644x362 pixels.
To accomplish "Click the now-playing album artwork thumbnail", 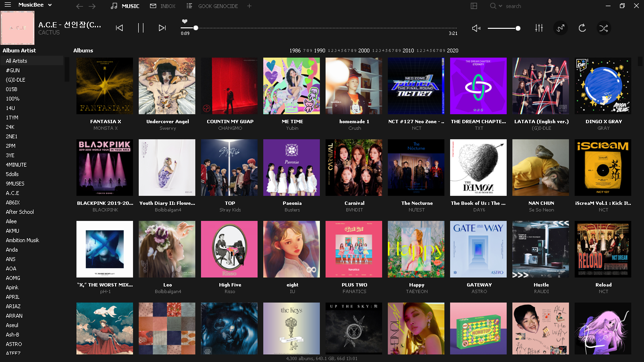I will (x=17, y=28).
